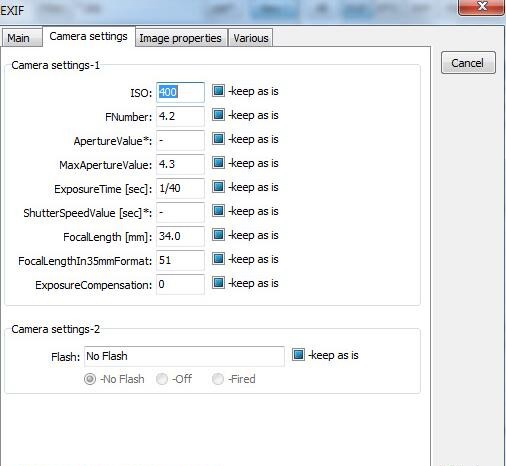
Task: Toggle keep as is for ShutterSpeedValue
Action: (218, 211)
